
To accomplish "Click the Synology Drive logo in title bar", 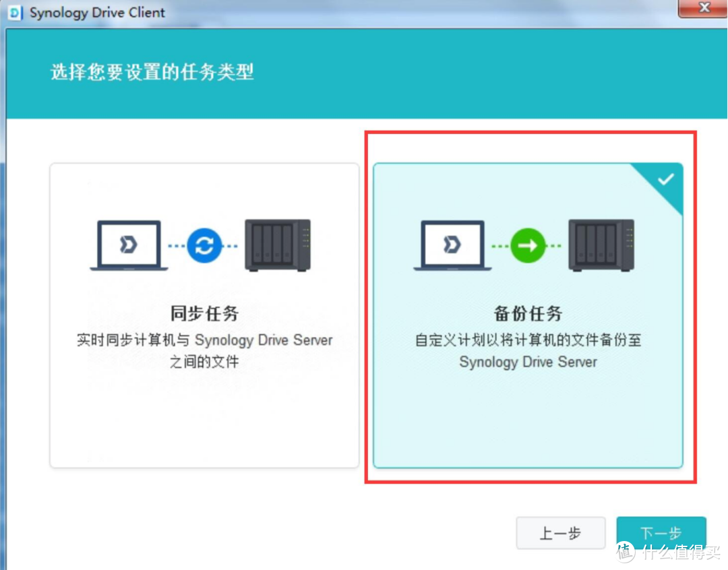I will (15, 12).
